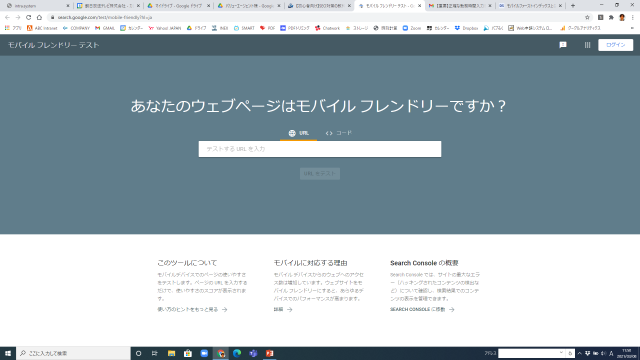Viewport: 640px width, 360px height.
Task: Open the Chatwork bookmark
Action: 327,28
